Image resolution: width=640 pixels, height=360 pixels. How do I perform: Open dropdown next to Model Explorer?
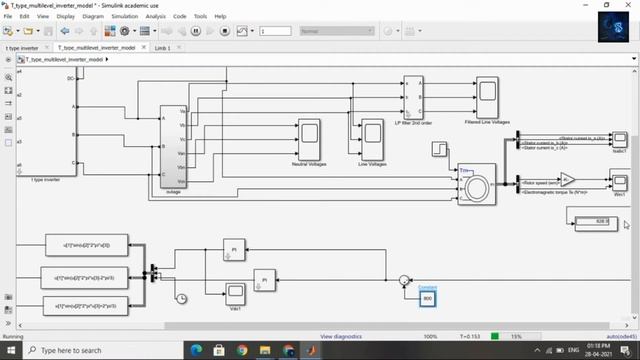point(154,31)
